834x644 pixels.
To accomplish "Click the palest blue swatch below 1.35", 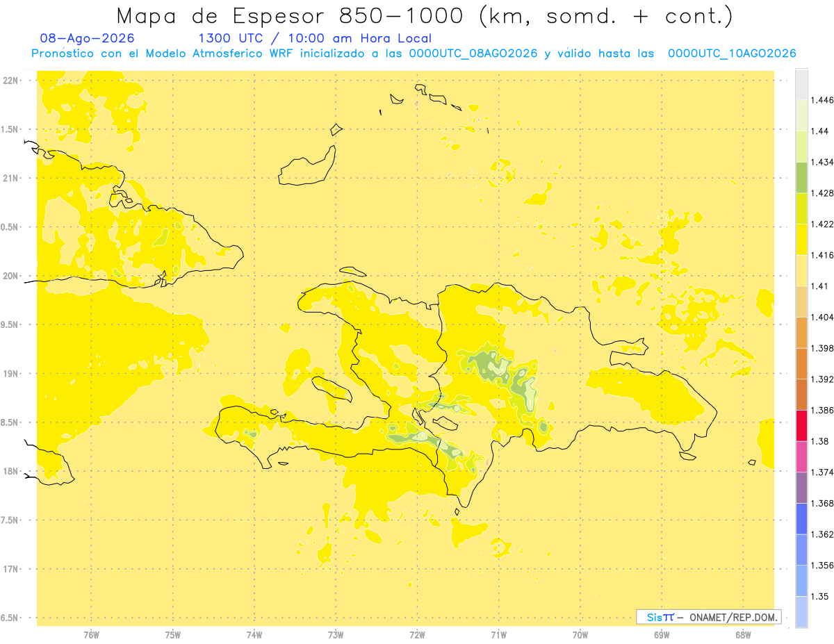I will tap(801, 611).
